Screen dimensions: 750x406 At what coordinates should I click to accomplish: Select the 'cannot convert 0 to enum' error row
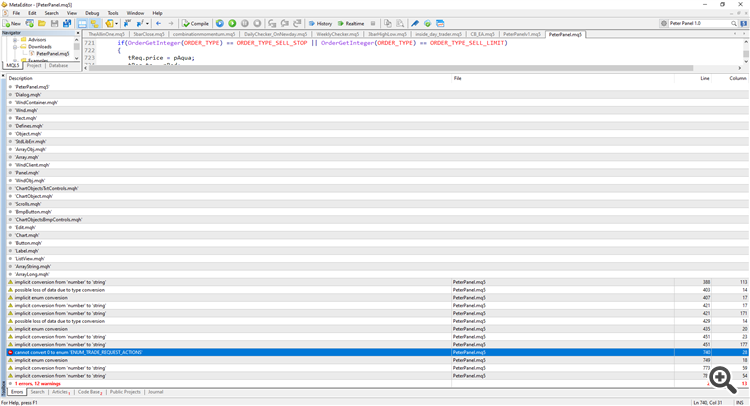coord(377,352)
